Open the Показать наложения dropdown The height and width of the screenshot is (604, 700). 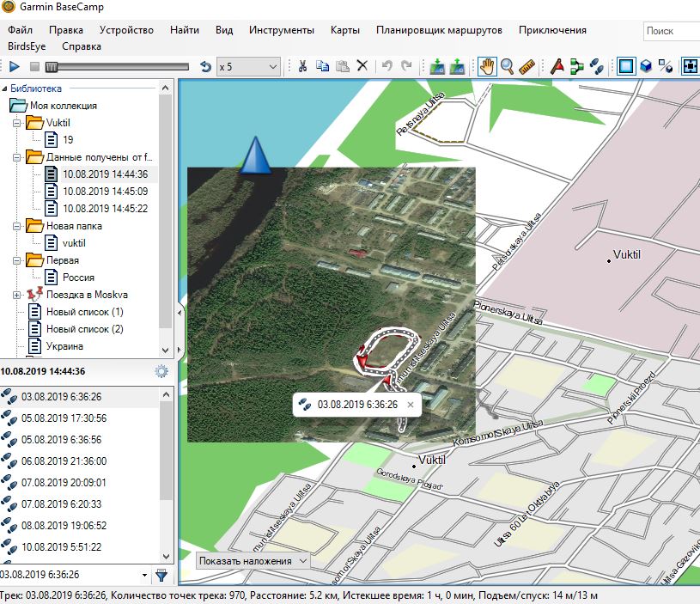pos(253,561)
